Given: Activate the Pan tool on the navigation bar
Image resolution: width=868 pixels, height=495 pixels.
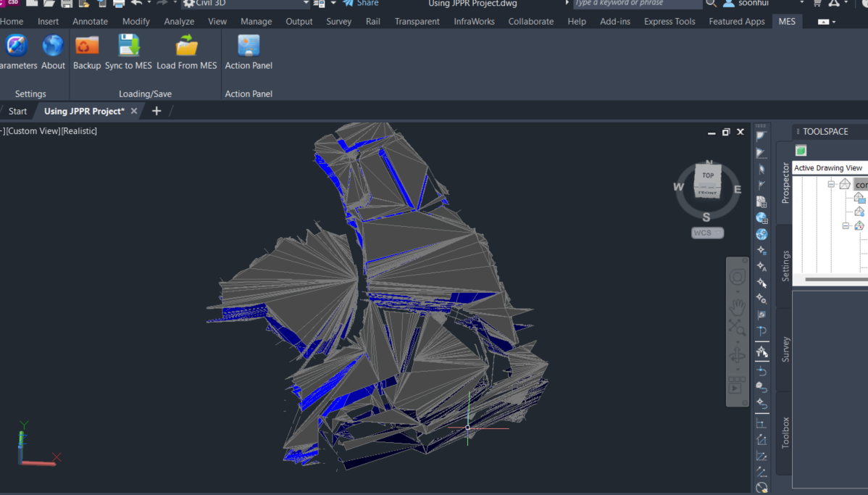Looking at the screenshot, I should point(737,307).
